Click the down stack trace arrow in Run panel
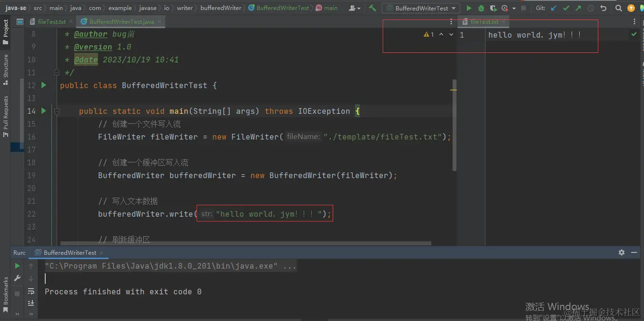The height and width of the screenshot is (321, 644). (31, 278)
